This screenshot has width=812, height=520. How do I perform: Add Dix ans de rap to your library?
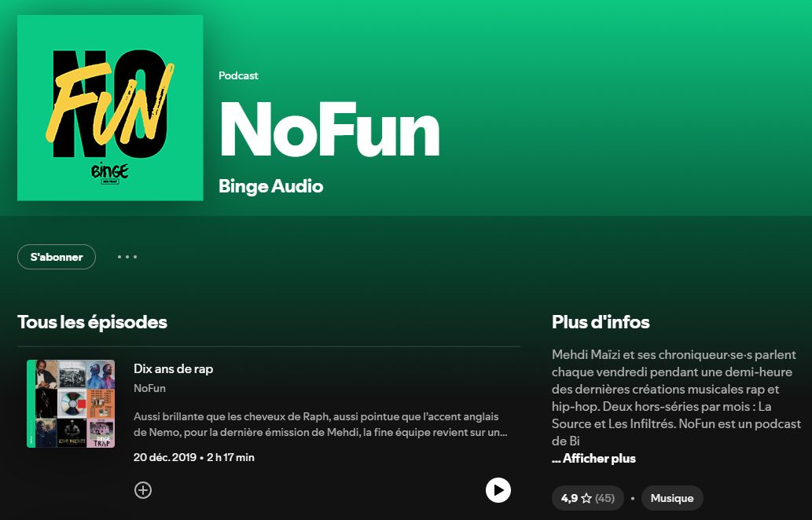click(143, 490)
